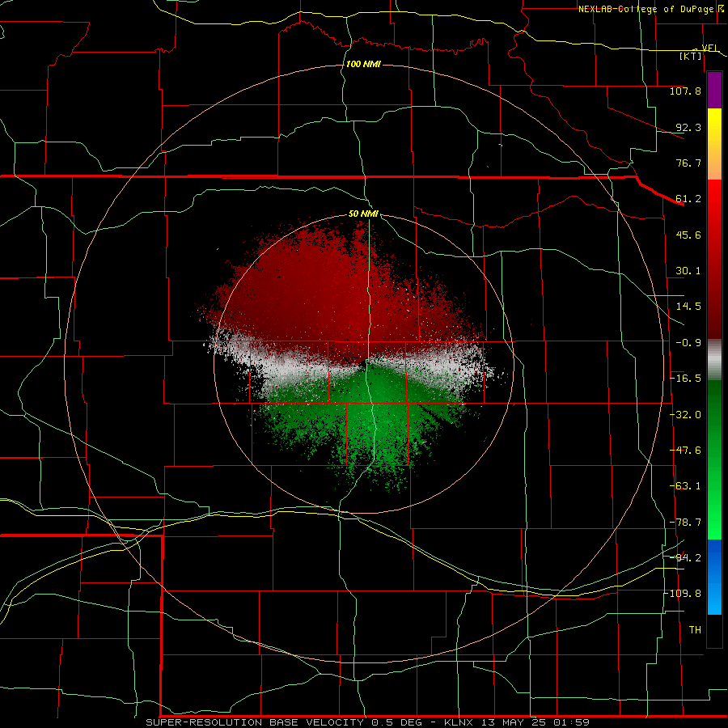
Task: Click the 50 NMI range ring label
Action: pyautogui.click(x=363, y=214)
